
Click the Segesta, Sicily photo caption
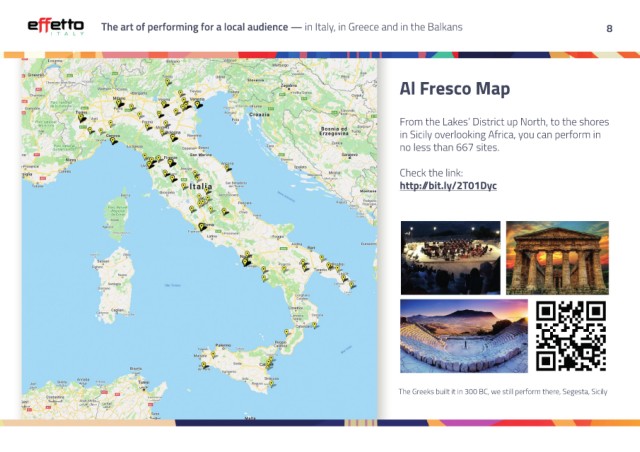503,390
